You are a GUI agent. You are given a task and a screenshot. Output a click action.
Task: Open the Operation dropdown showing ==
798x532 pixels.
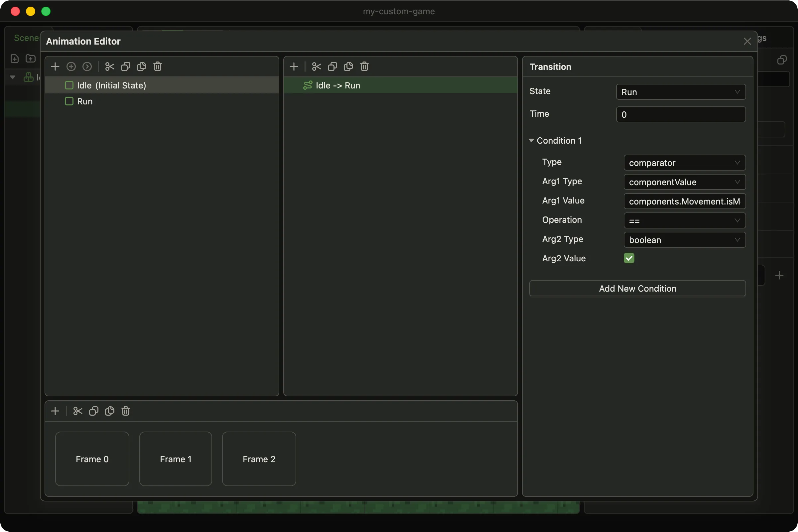click(x=684, y=220)
